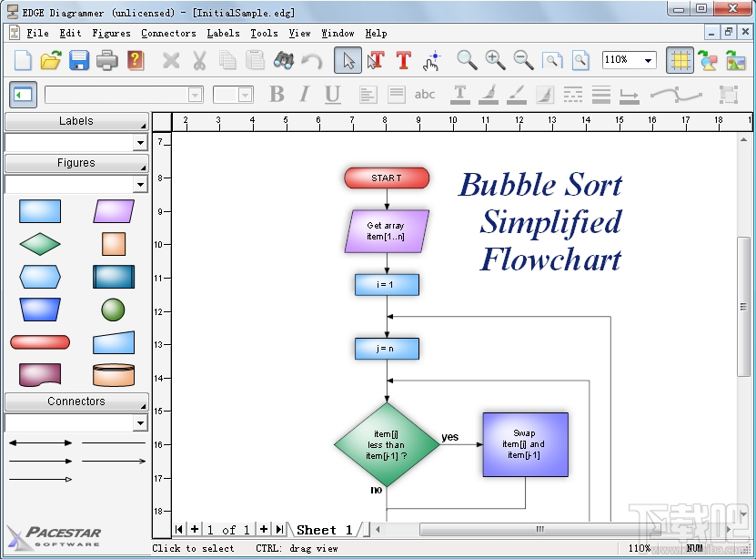
Task: Click the zoom-to-fit page icon
Action: (x=552, y=60)
